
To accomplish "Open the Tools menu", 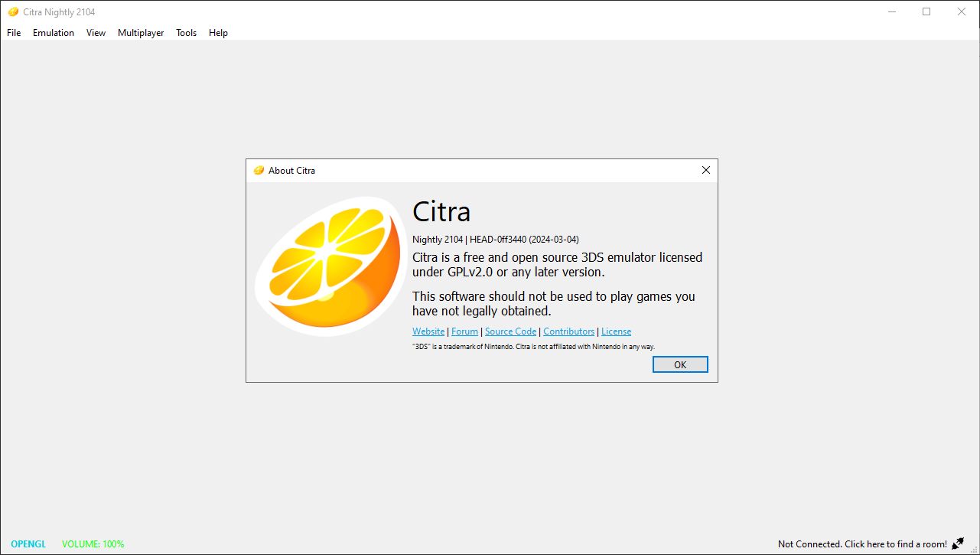I will 186,33.
